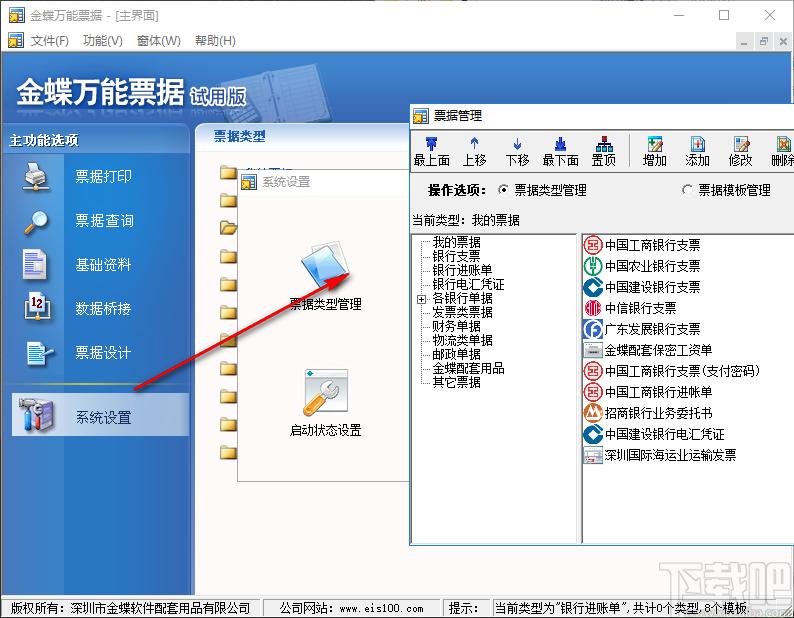
Task: Select 中国工商银行支票(支付密码) template
Action: pos(672,371)
